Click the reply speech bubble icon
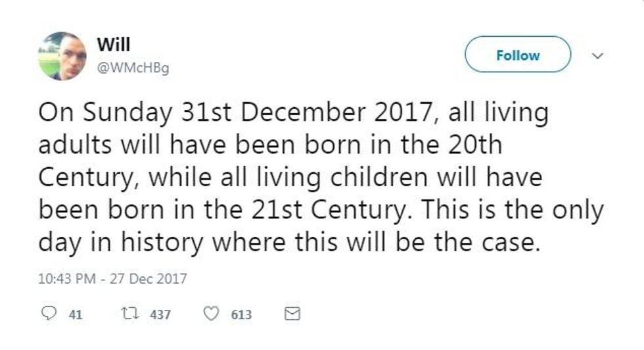Viewport: 644px width, 350px height. (47, 314)
